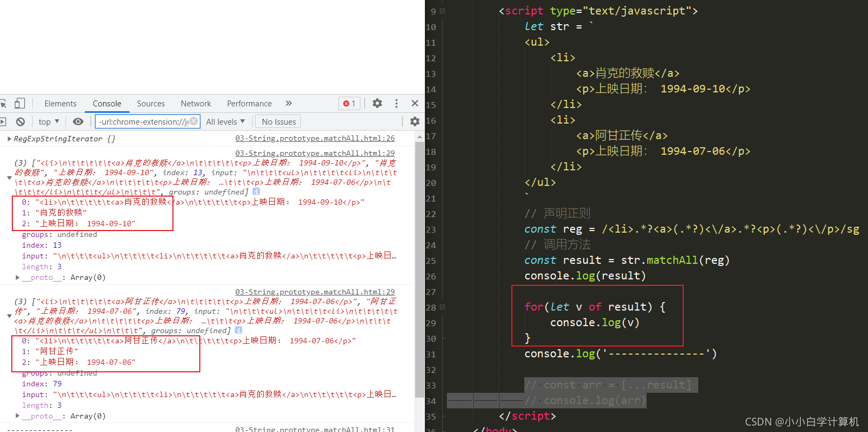Click info icon after second groups: undefined
The image size is (868, 432).
(x=238, y=330)
